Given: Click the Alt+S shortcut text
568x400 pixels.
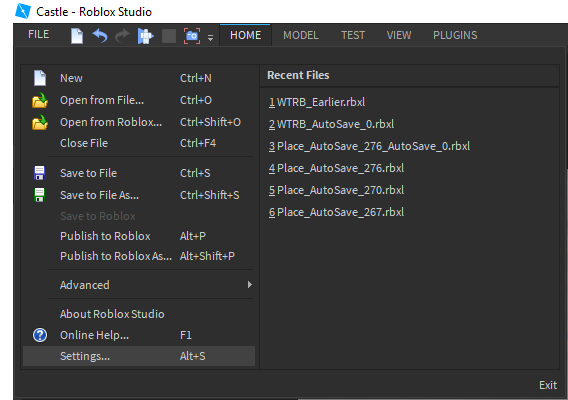Looking at the screenshot, I should (192, 356).
